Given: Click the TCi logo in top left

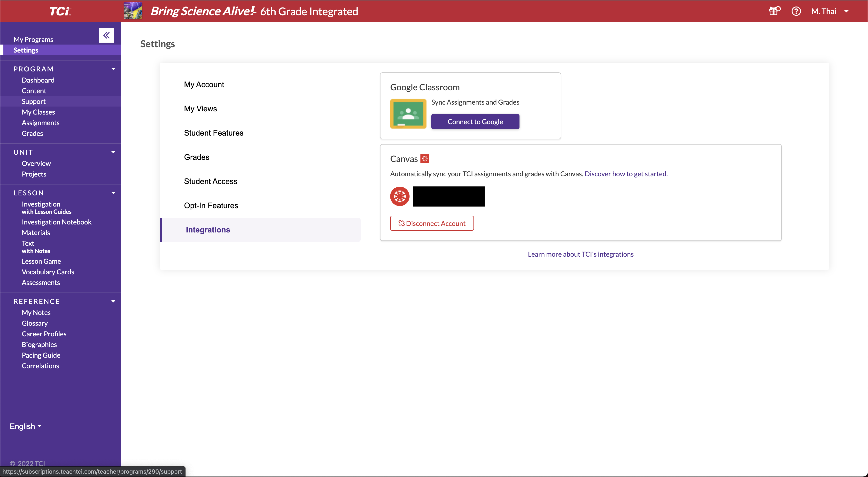Looking at the screenshot, I should pos(60,11).
